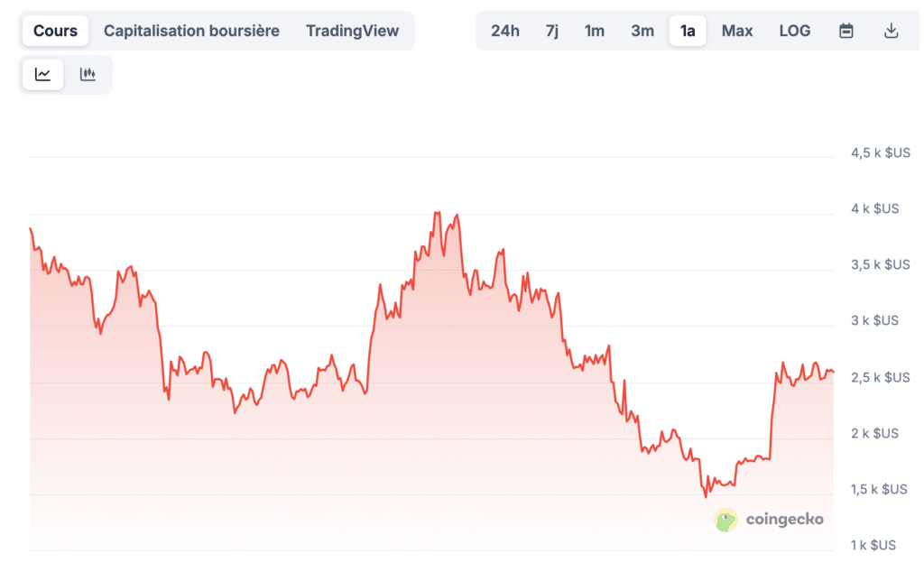Switch to the TradingView tab
This screenshot has height=581, width=924.
352,31
